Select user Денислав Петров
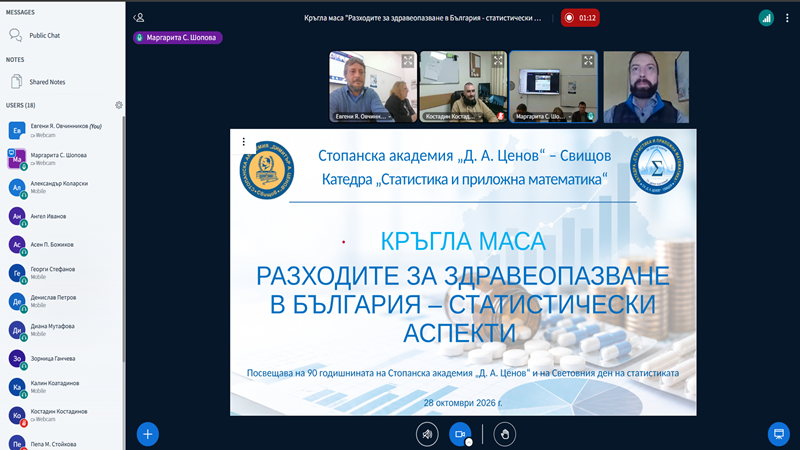Viewport: 800px width, 450px height. point(62,301)
